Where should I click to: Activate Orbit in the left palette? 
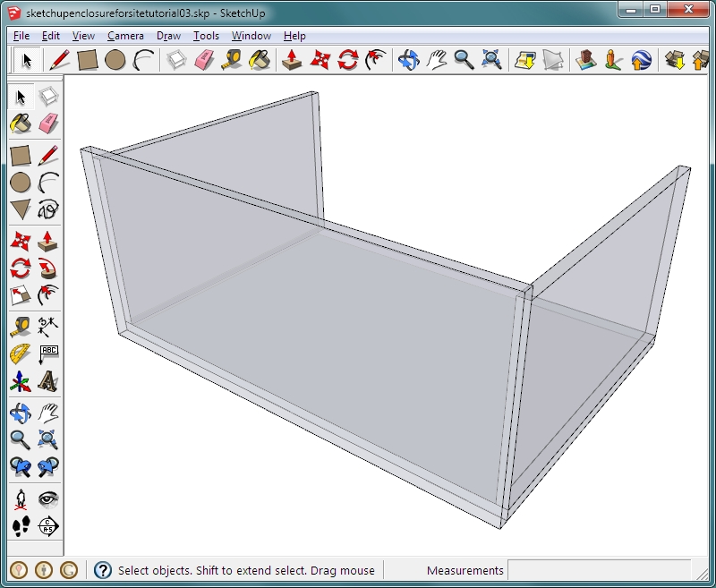(x=21, y=413)
